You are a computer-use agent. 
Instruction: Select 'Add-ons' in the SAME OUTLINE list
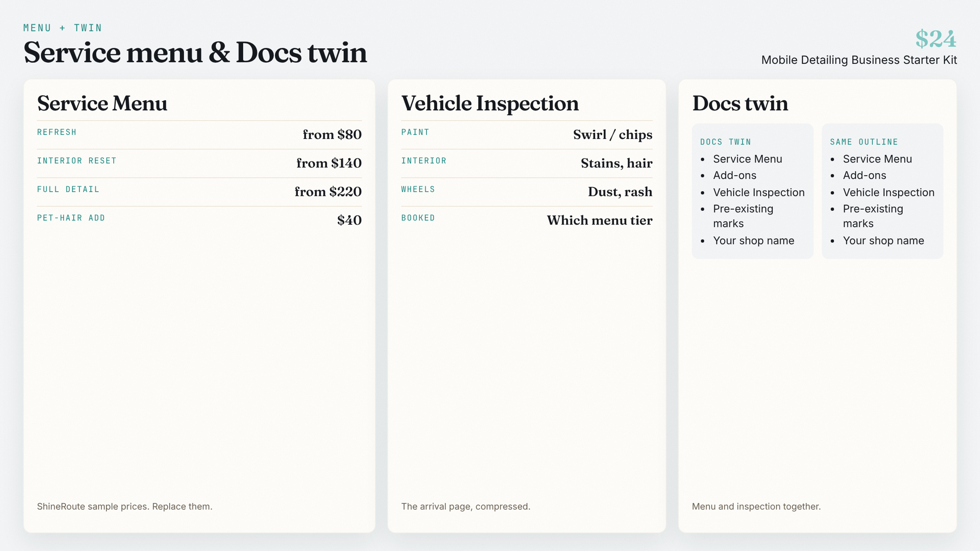click(x=864, y=176)
